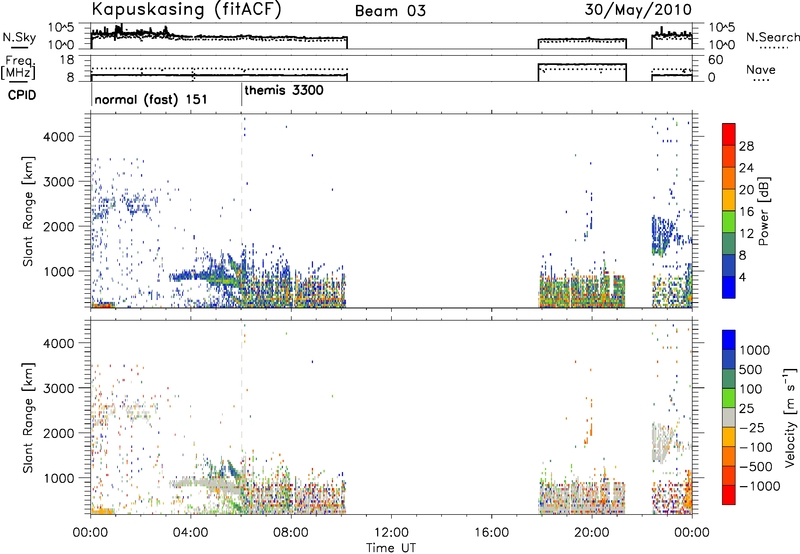Click the 'Beam 03' label
800x554 pixels.
point(390,11)
